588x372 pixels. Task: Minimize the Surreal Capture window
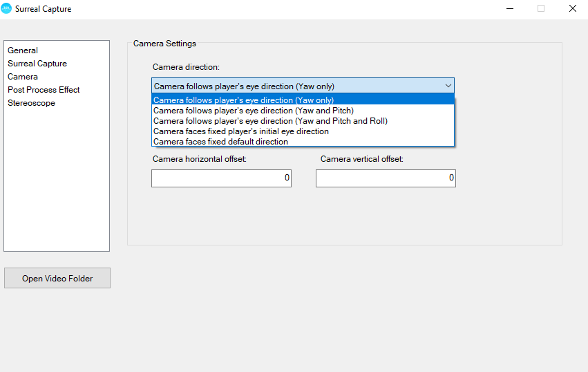click(x=510, y=9)
